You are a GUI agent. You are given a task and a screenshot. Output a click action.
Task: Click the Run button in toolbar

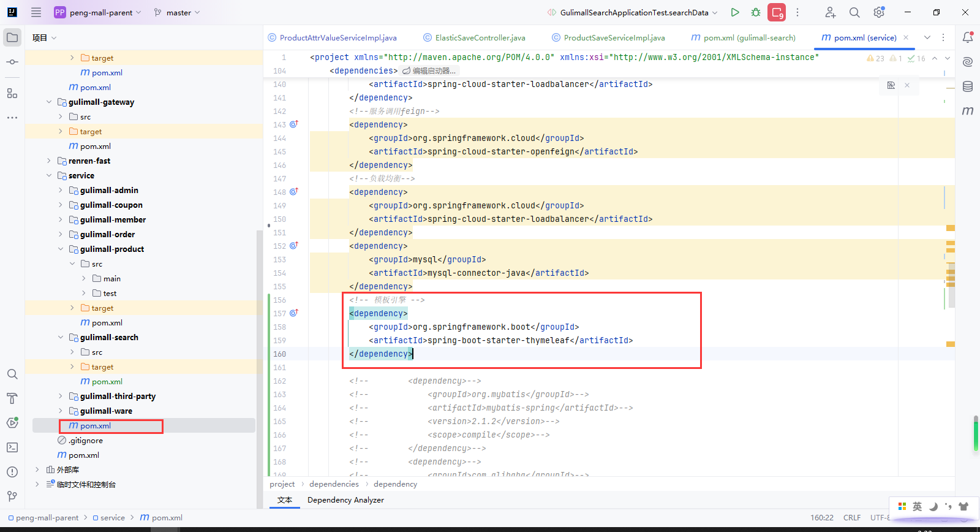tap(735, 12)
